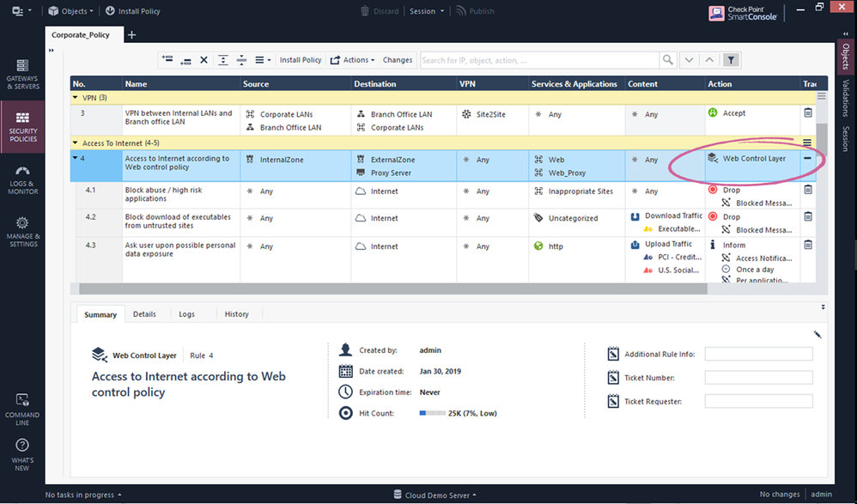Click the horizontal rulebase scrollbar
This screenshot has width=857, height=504.
tap(393, 288)
